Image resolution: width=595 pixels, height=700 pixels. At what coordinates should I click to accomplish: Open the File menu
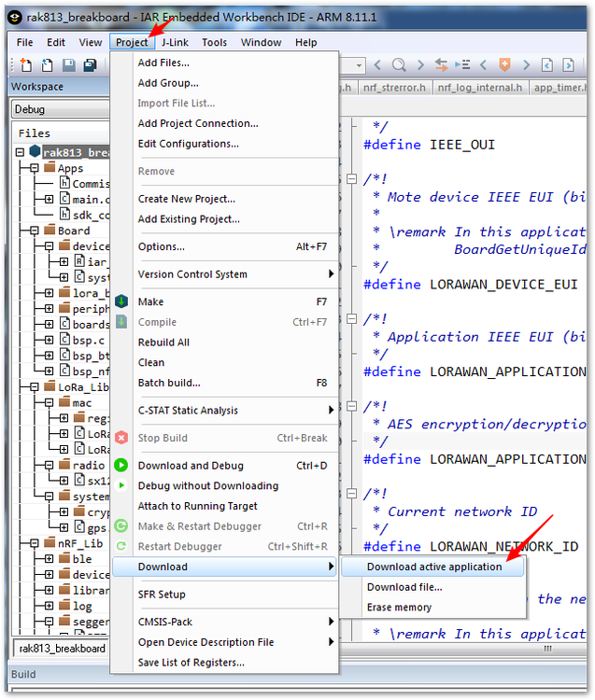(x=24, y=42)
